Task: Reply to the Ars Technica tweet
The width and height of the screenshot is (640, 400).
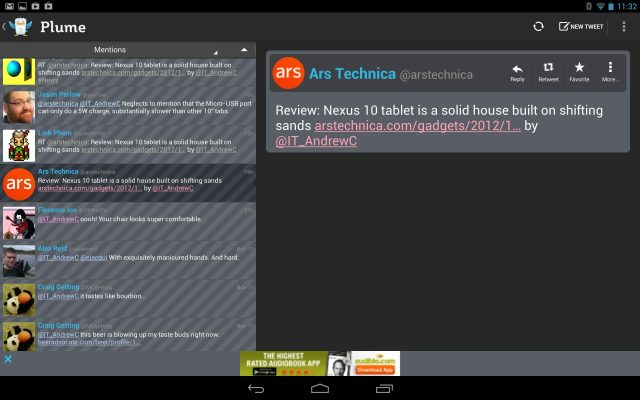Action: click(517, 73)
